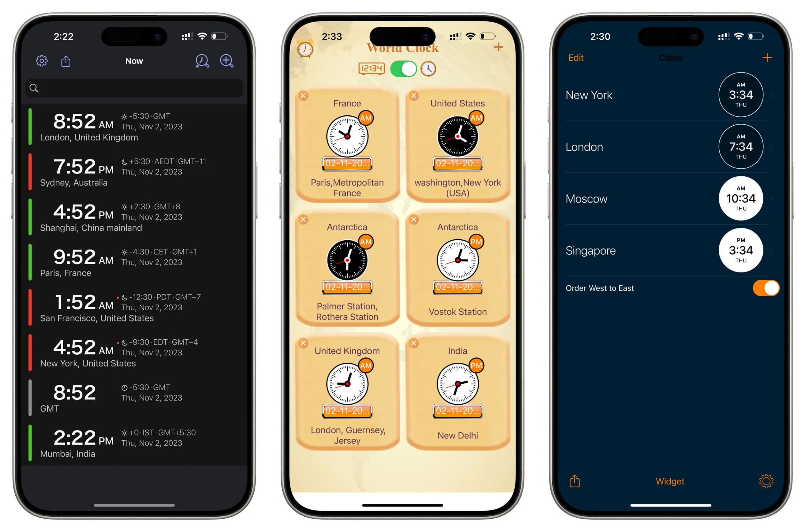Tap the search/magnify person icon on left phone
Screen dimensions: 805x532
[202, 59]
